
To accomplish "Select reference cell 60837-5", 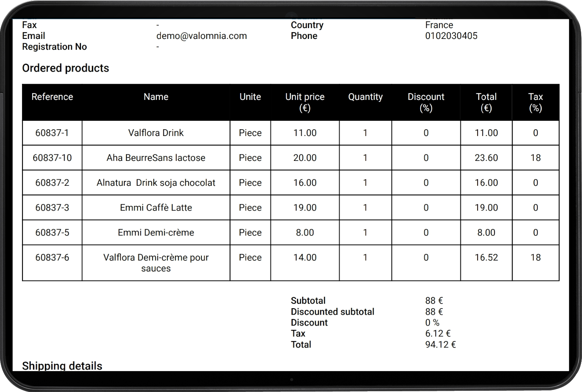I will click(52, 232).
